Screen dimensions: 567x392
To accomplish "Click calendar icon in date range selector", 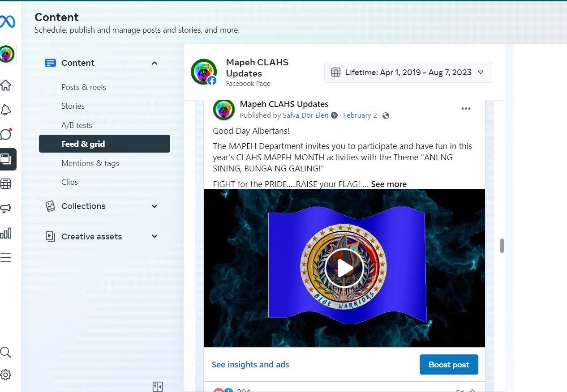I will click(x=336, y=72).
